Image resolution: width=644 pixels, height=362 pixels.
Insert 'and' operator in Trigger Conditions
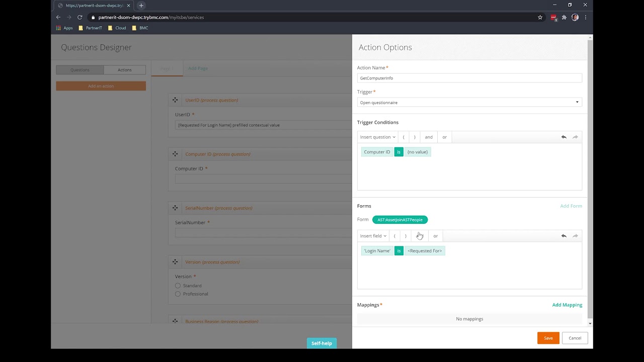coord(429,137)
